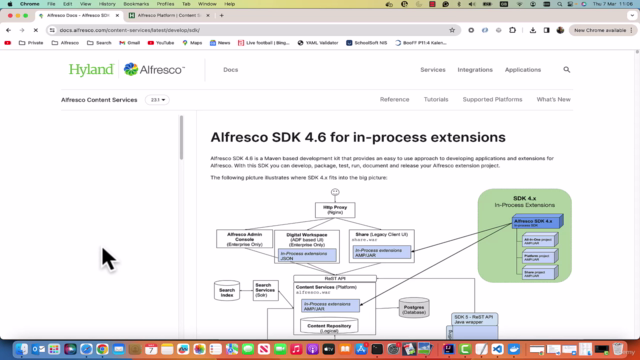This screenshot has height=360, width=640.
Task: Open Wi-Fi status in menu bar
Action: (x=520, y=4)
